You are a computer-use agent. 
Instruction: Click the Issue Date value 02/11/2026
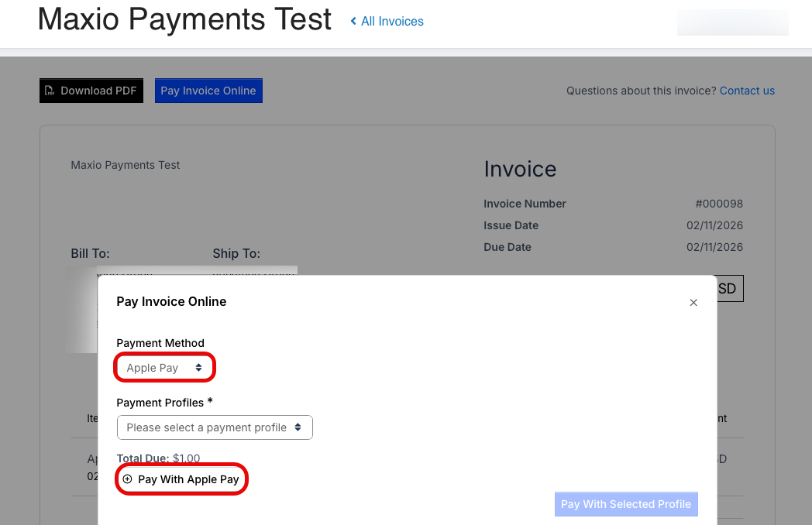[714, 226]
